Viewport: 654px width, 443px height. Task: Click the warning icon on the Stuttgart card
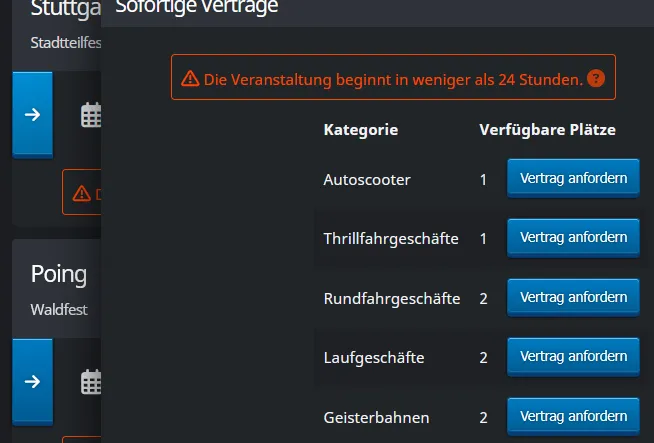[82, 193]
